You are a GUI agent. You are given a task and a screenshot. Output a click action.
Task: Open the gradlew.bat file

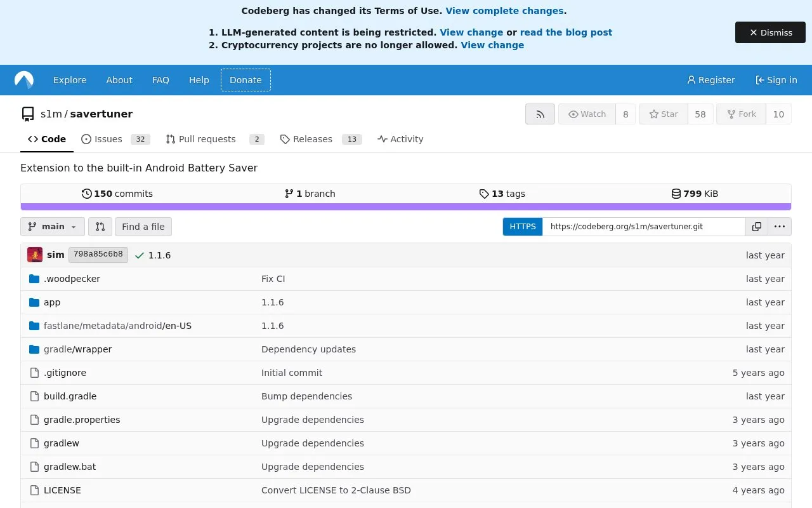pos(70,467)
